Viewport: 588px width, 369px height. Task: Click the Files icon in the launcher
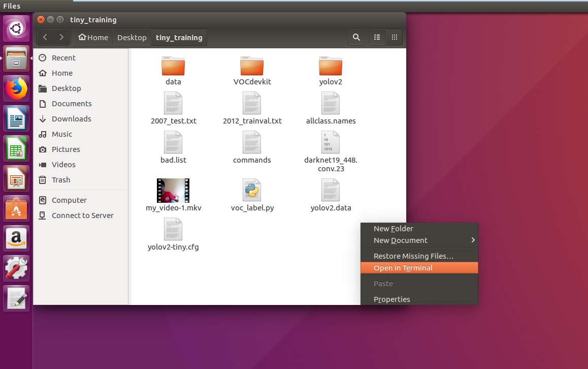click(16, 58)
